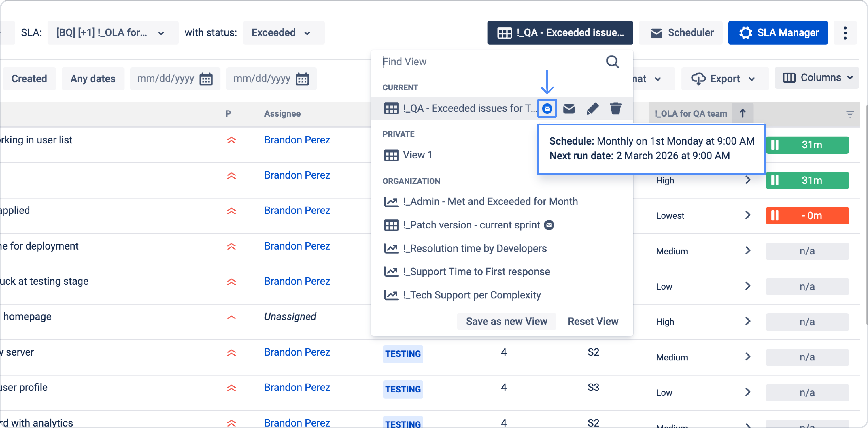Screen dimensions: 868x428
Task: Click the envelope icon next to the current view
Action: [569, 109]
